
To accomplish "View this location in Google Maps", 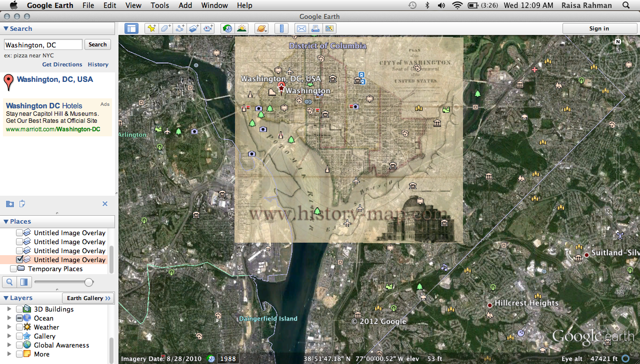I will click(x=330, y=28).
